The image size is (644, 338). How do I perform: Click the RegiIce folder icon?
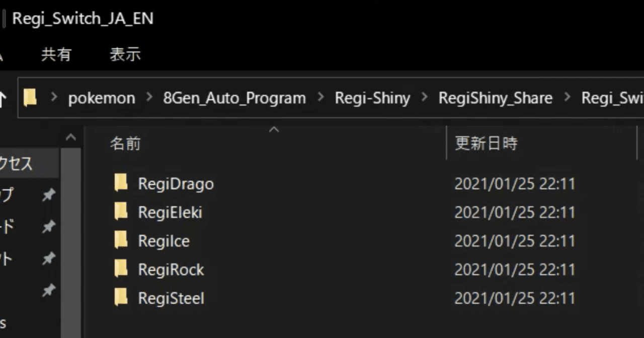pyautogui.click(x=121, y=241)
